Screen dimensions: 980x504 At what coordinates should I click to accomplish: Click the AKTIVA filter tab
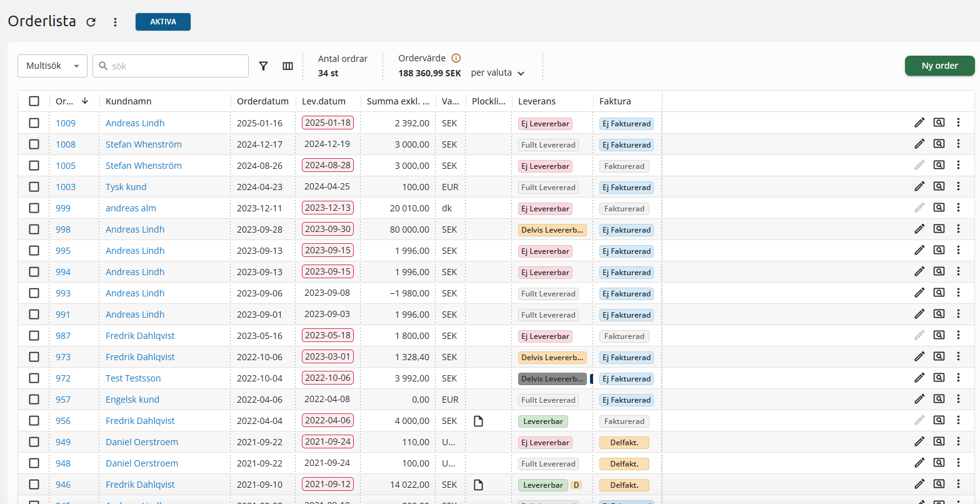[162, 22]
